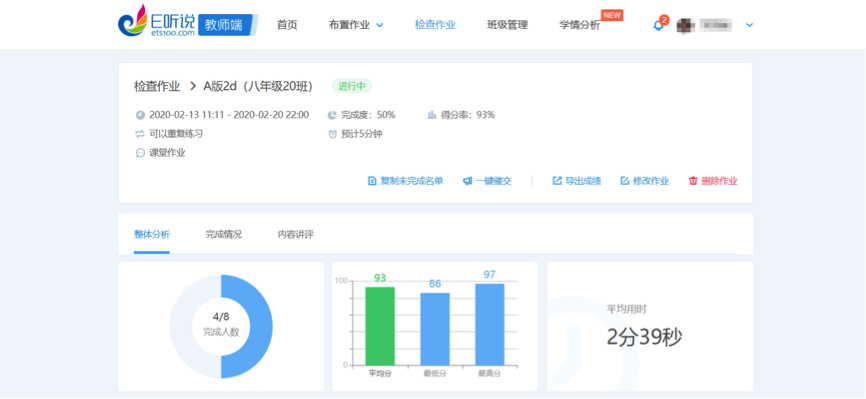Click the trash icon for 删除作业
This screenshot has height=399, width=866.
pyautogui.click(x=693, y=181)
